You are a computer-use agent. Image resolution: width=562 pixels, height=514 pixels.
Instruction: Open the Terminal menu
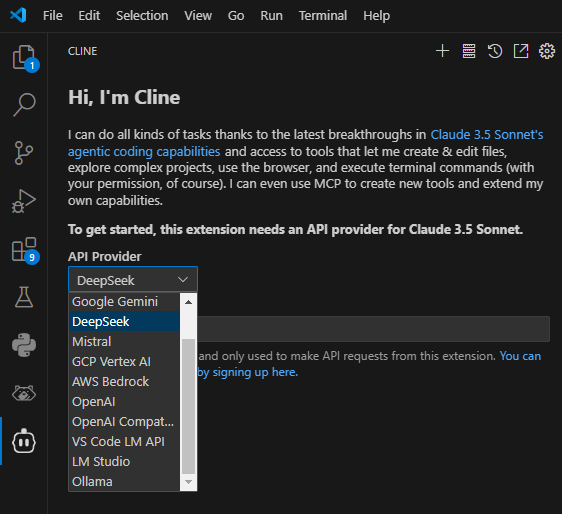(323, 16)
